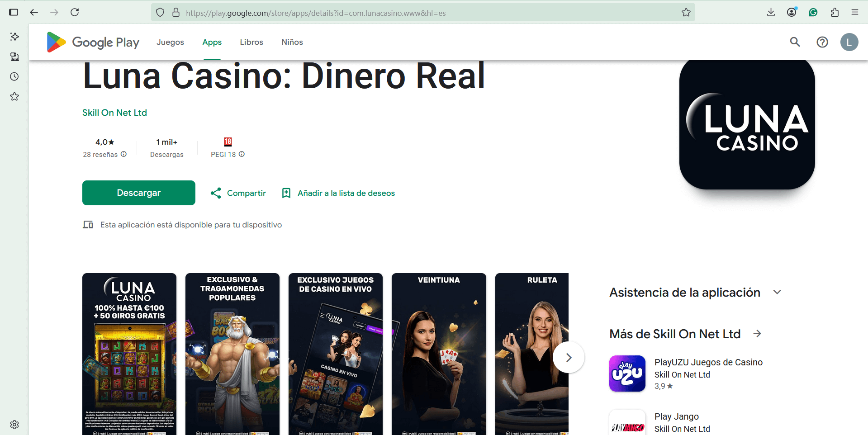The width and height of the screenshot is (868, 435).
Task: Open the Casino en Vivo screenshot
Action: pos(336,354)
